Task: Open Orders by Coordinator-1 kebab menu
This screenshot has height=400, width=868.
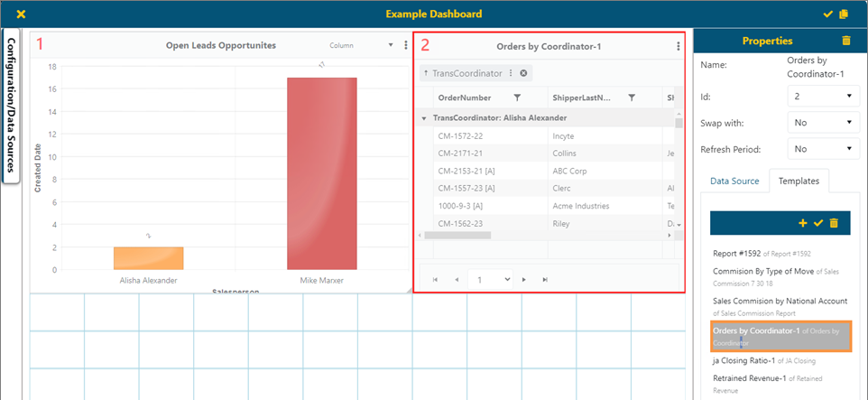Action: tap(679, 46)
